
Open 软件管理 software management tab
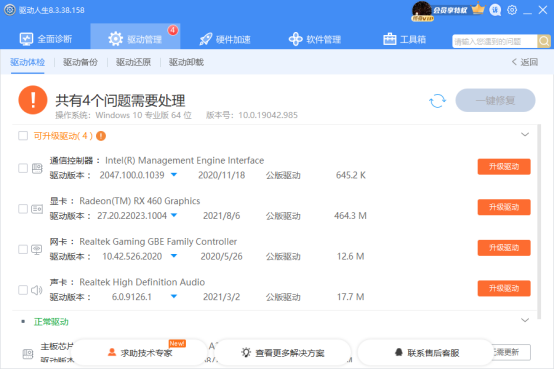coord(315,39)
